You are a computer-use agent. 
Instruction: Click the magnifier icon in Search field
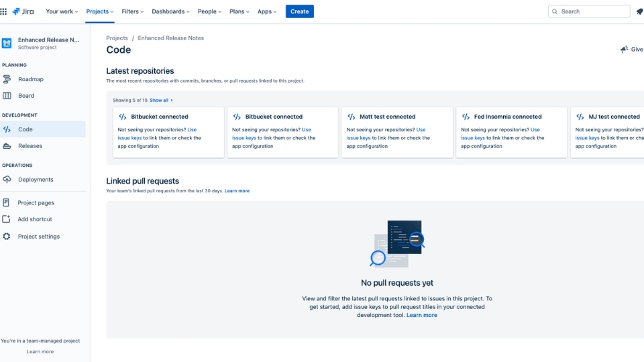[555, 11]
